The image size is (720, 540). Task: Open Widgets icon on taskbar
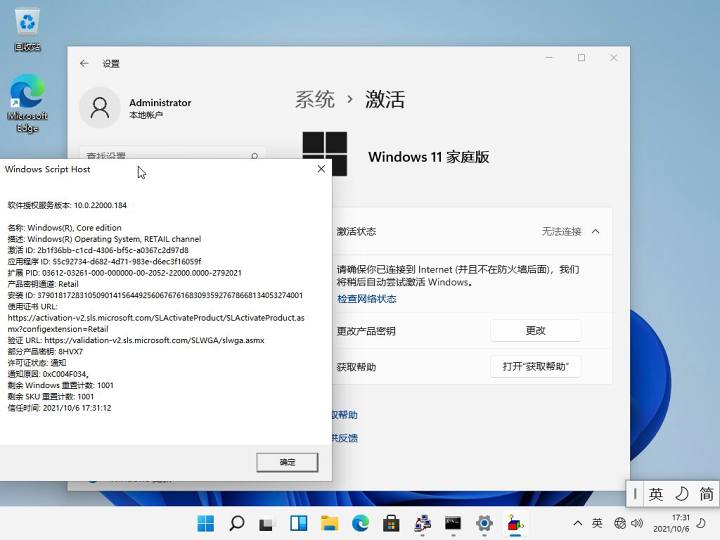pyautogui.click(x=298, y=523)
